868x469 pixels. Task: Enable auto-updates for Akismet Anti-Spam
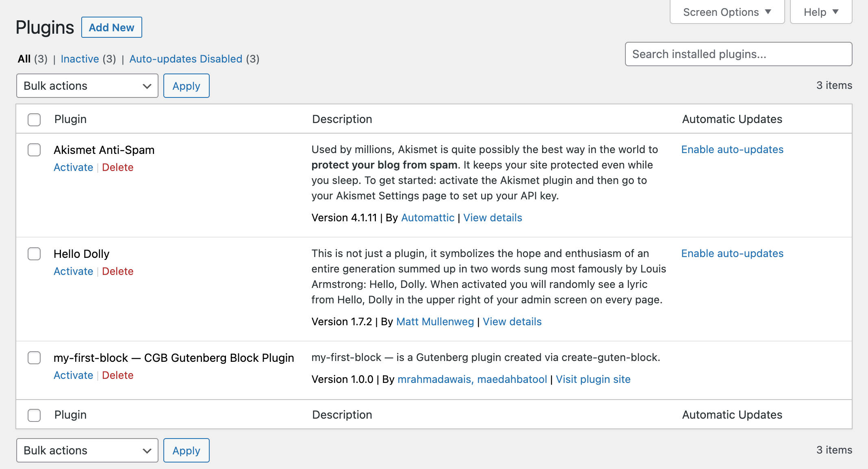[x=731, y=149]
